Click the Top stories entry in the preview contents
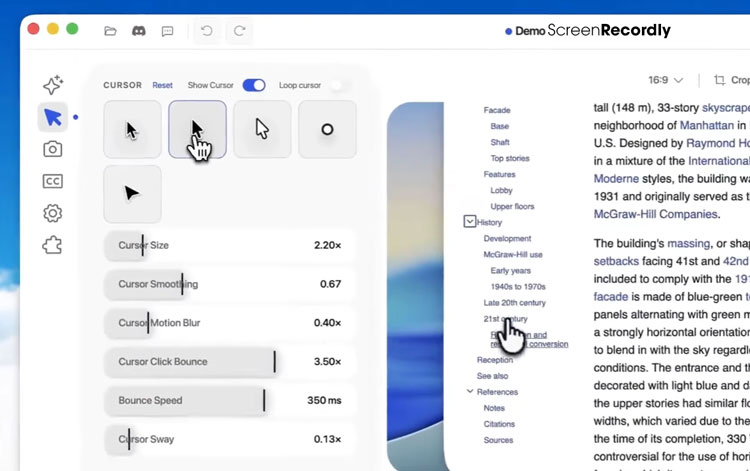Image resolution: width=750 pixels, height=471 pixels. pos(510,158)
